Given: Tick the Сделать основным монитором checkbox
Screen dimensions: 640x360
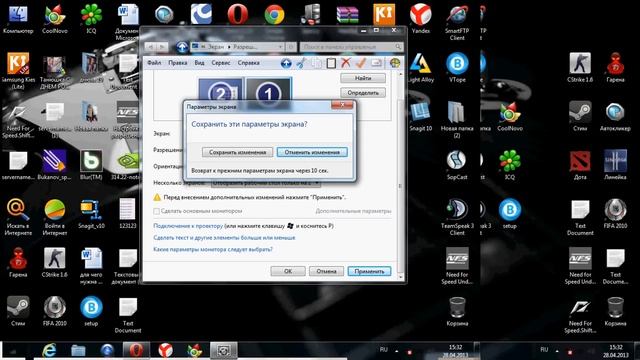Looking at the screenshot, I should (x=156, y=211).
